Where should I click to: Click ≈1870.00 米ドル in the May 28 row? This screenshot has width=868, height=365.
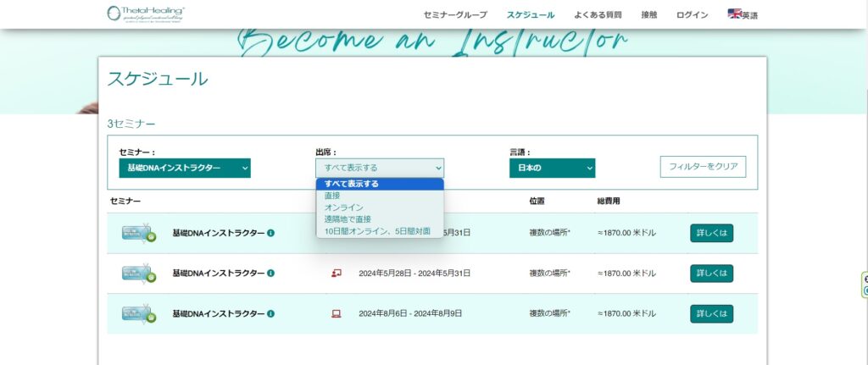[626, 274]
